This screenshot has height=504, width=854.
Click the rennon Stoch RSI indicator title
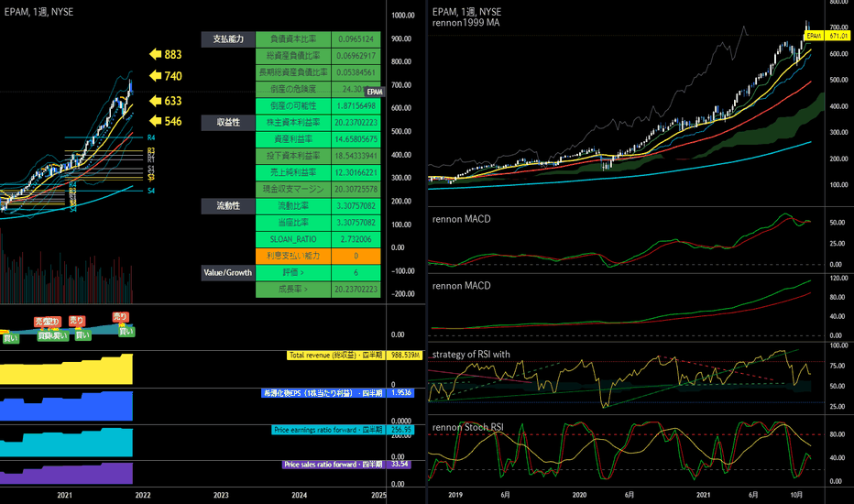[468, 427]
